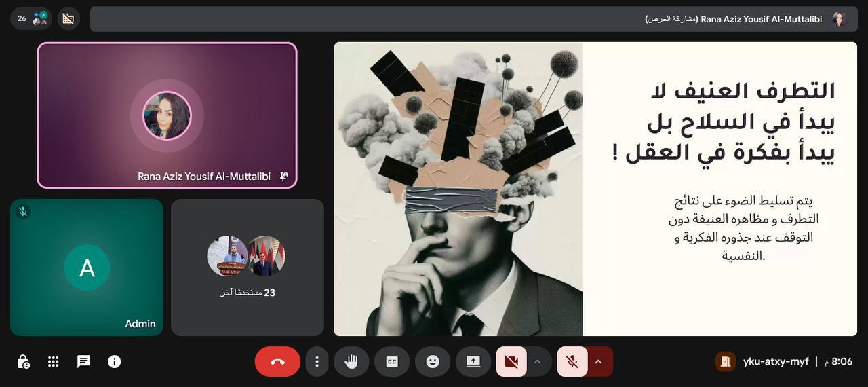Open participants list showing 26 people
868x387 pixels.
coord(31,18)
